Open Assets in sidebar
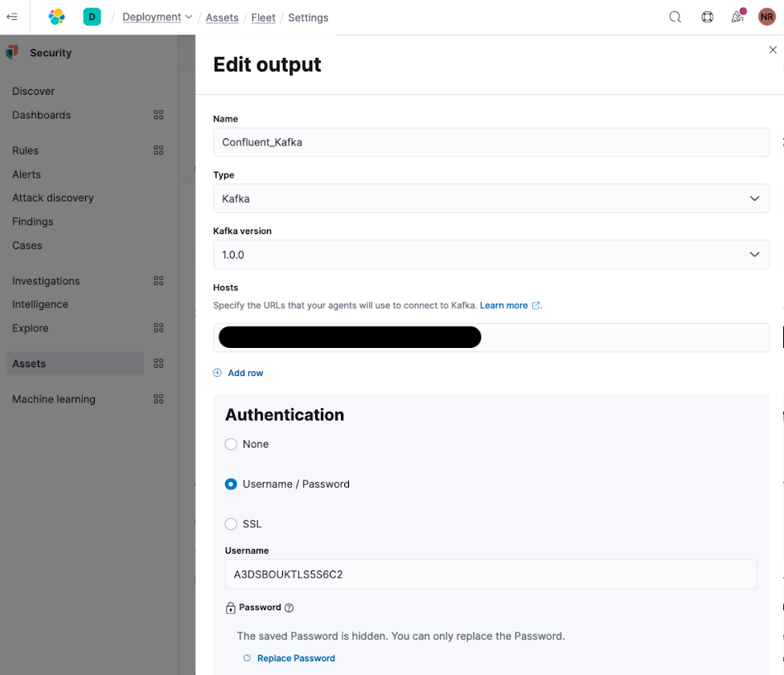 pos(75,363)
